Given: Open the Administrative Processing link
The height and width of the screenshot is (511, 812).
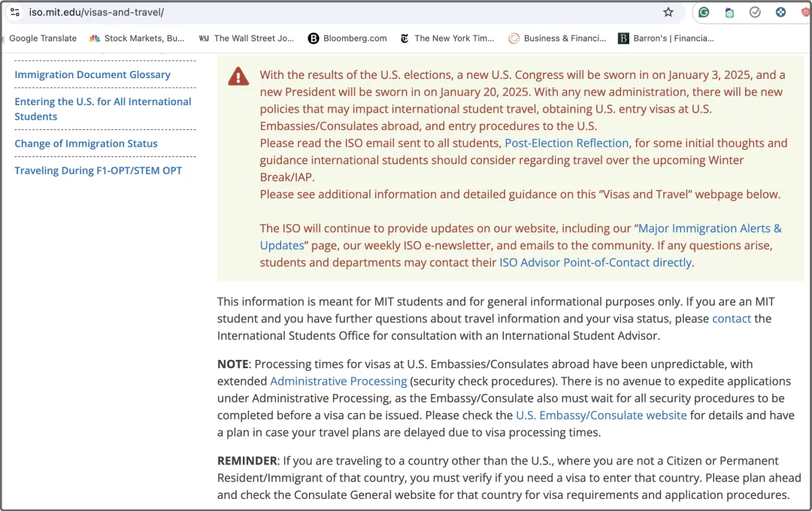Looking at the screenshot, I should click(x=338, y=381).
